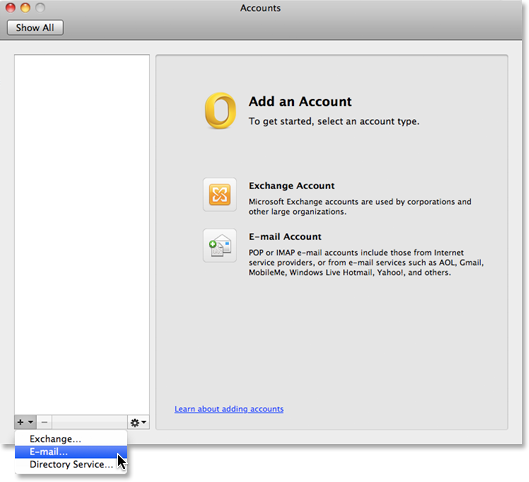Open the Learn about adding accounts link
Screen dimensions: 529x482
point(229,409)
